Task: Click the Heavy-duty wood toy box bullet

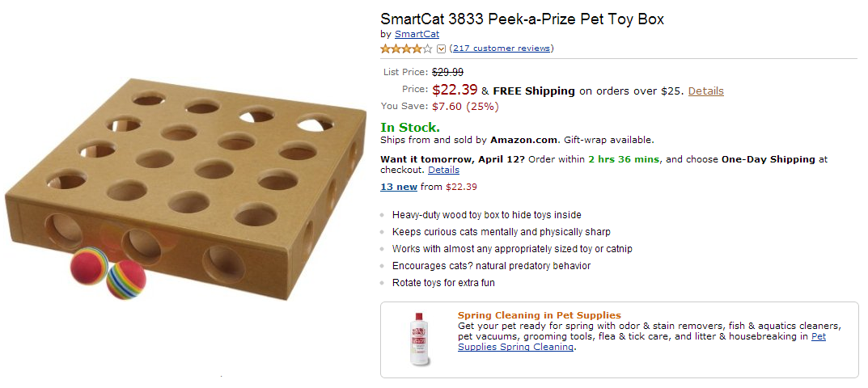Action: point(486,215)
